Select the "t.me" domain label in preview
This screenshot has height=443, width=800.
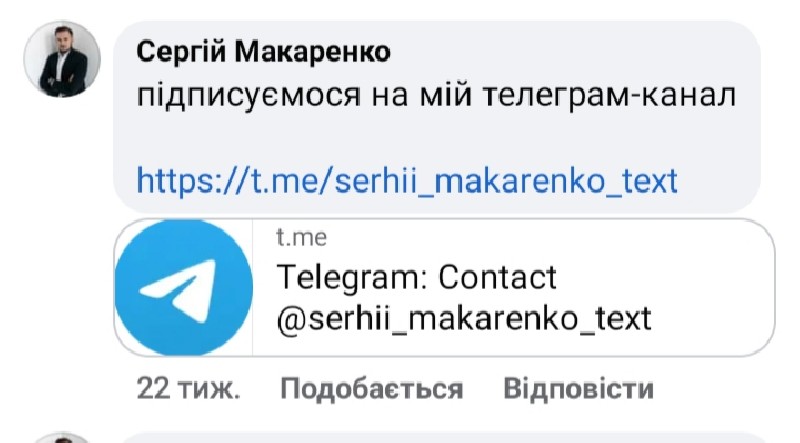tap(301, 238)
